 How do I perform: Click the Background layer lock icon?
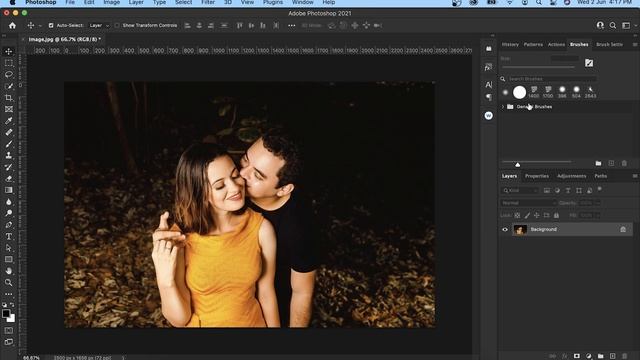(x=623, y=229)
